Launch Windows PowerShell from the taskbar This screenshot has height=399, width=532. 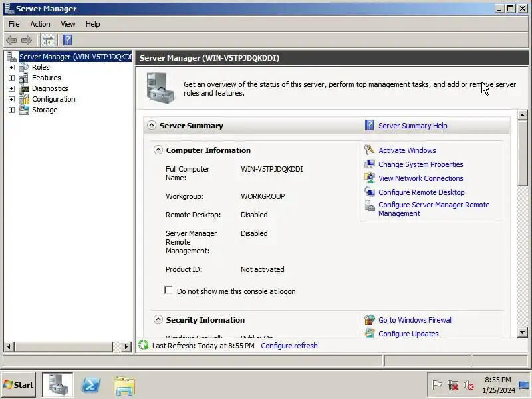[91, 385]
